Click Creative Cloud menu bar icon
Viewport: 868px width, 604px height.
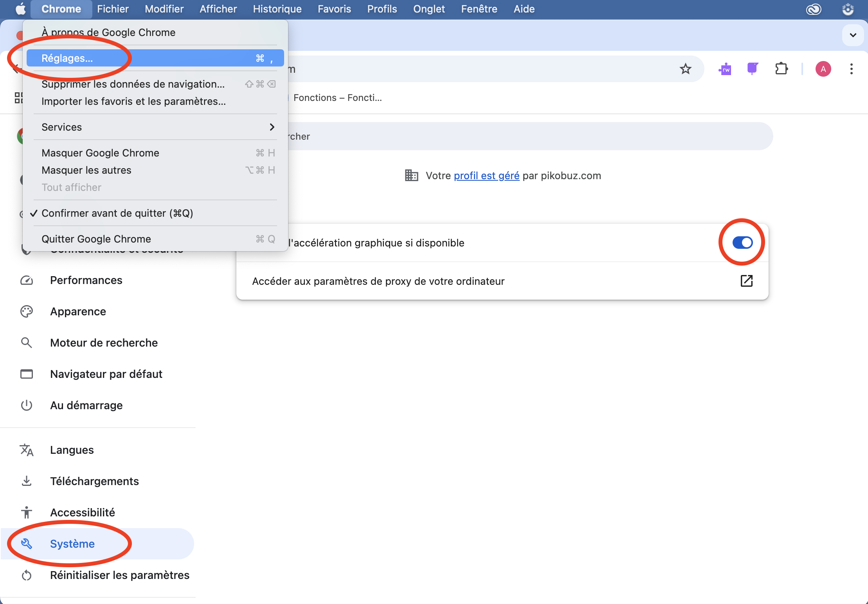click(814, 9)
